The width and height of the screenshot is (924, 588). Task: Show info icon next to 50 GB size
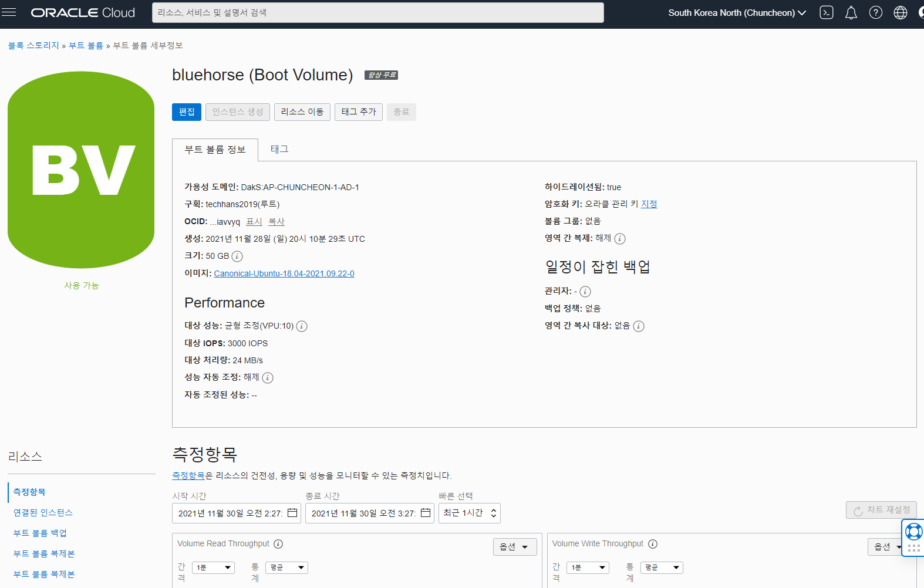pyautogui.click(x=237, y=256)
